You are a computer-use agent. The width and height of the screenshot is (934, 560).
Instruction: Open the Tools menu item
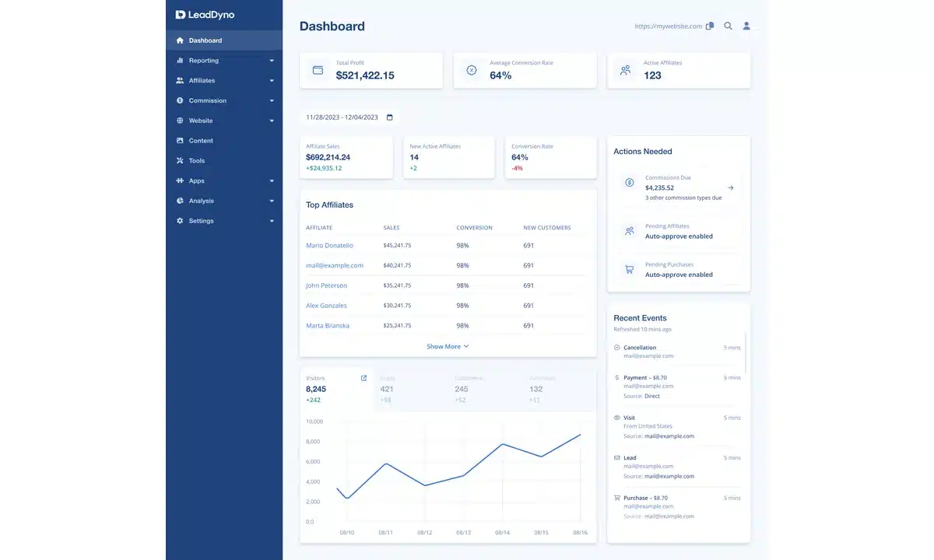pyautogui.click(x=224, y=161)
